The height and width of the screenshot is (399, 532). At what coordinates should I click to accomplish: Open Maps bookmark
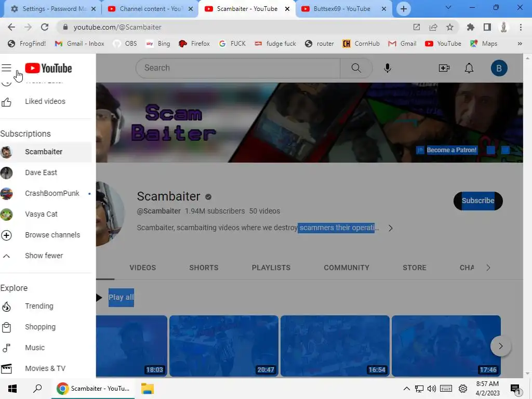[484, 44]
